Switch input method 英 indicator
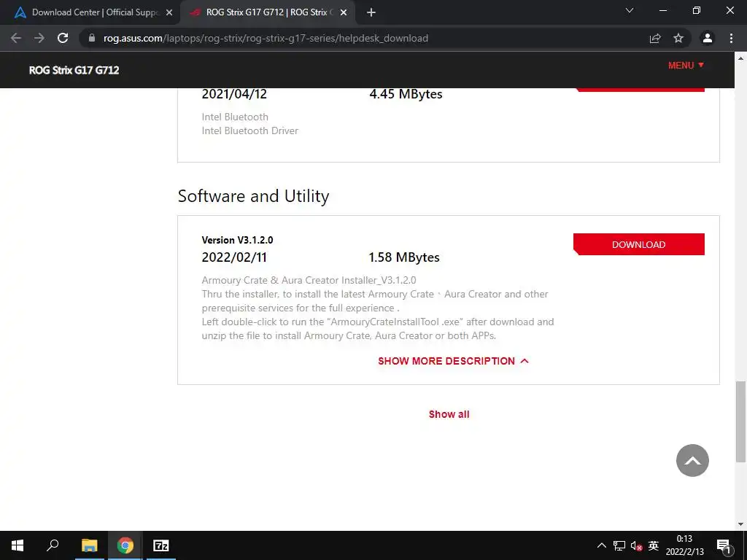The width and height of the screenshot is (747, 560). click(x=653, y=545)
